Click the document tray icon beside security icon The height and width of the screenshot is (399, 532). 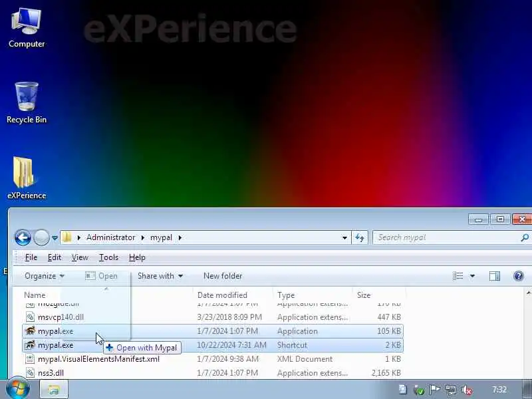(x=403, y=390)
